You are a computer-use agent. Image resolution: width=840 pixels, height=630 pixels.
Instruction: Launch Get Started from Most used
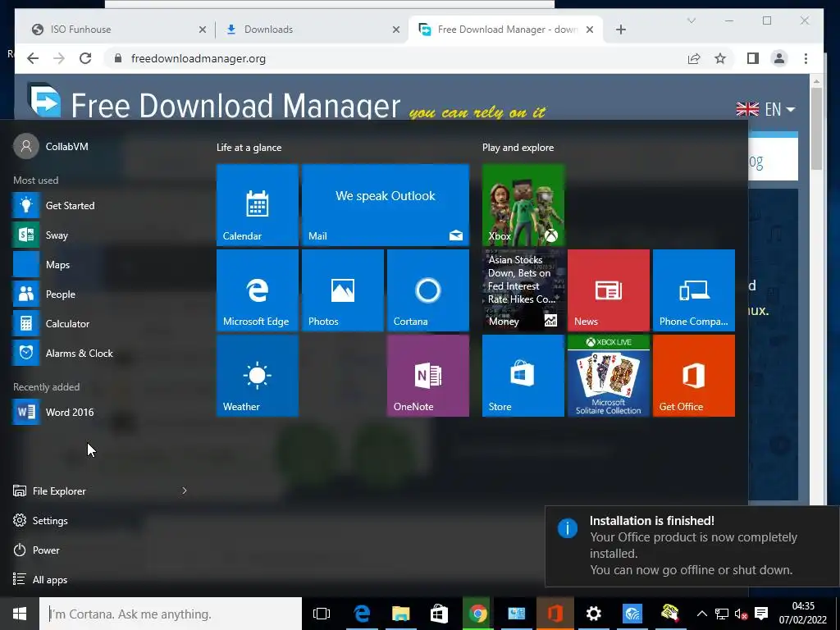coord(102,205)
